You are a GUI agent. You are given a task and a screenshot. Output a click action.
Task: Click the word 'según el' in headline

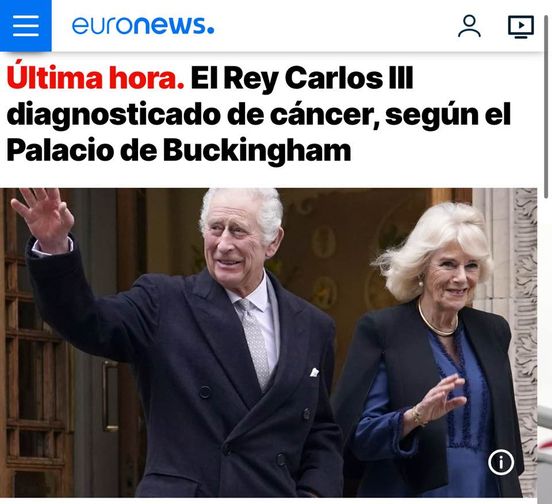(x=448, y=115)
